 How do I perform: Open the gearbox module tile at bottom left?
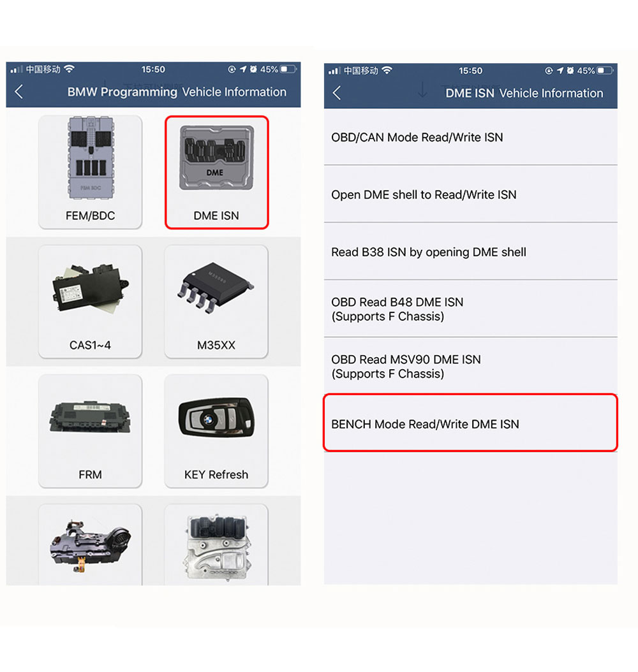pos(90,544)
